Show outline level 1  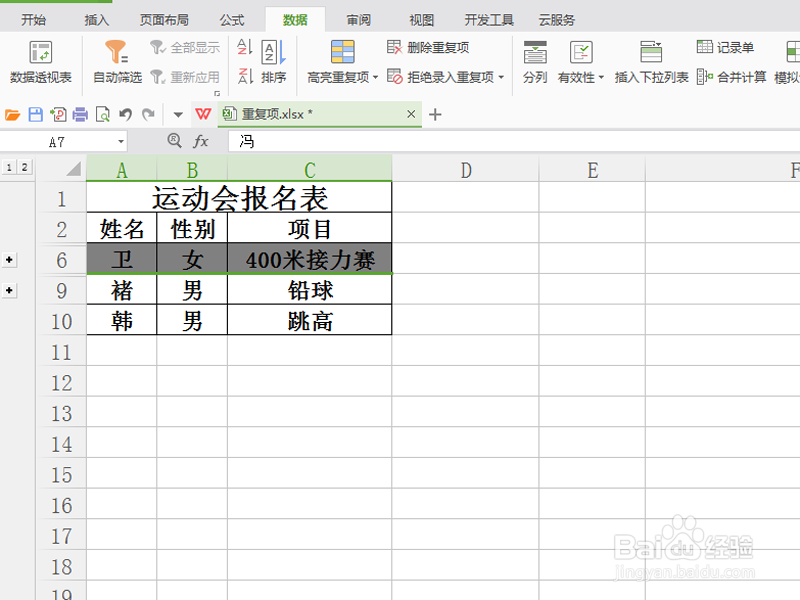click(x=9, y=167)
